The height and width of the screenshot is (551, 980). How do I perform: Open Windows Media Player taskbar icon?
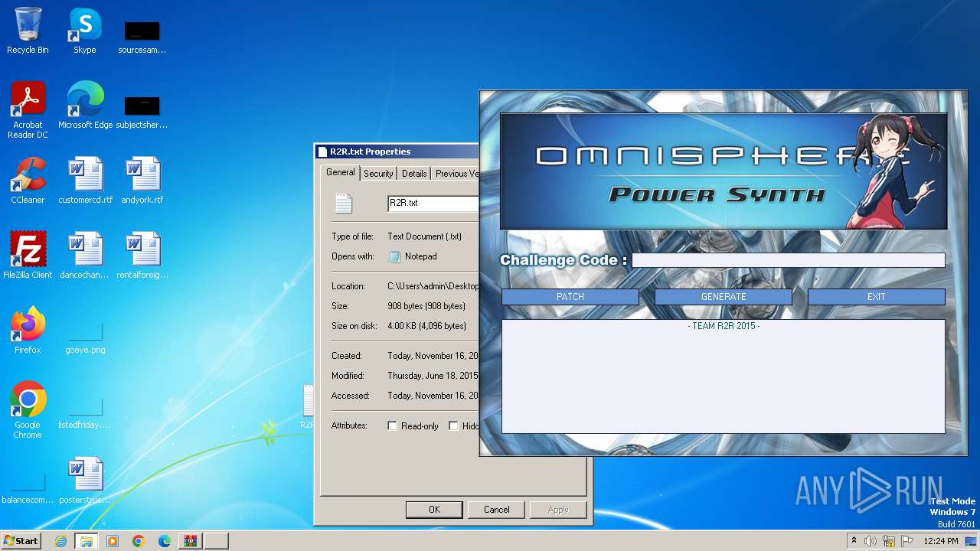coord(113,541)
